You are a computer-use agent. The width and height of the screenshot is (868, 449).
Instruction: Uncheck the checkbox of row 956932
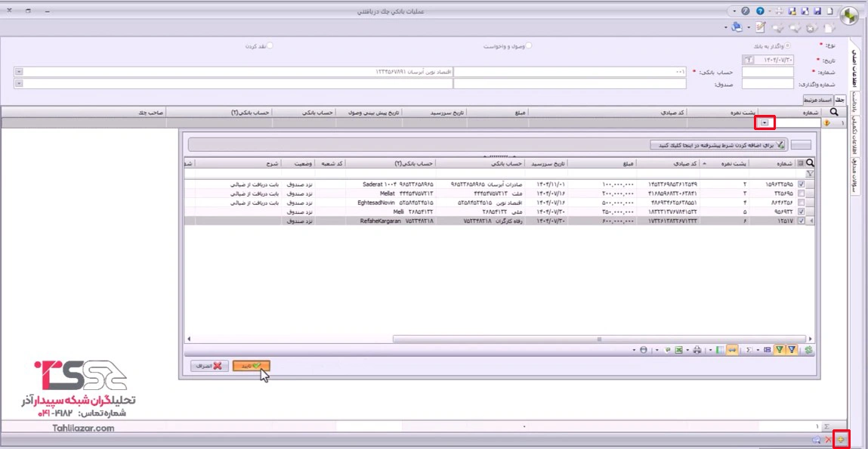pos(802,212)
